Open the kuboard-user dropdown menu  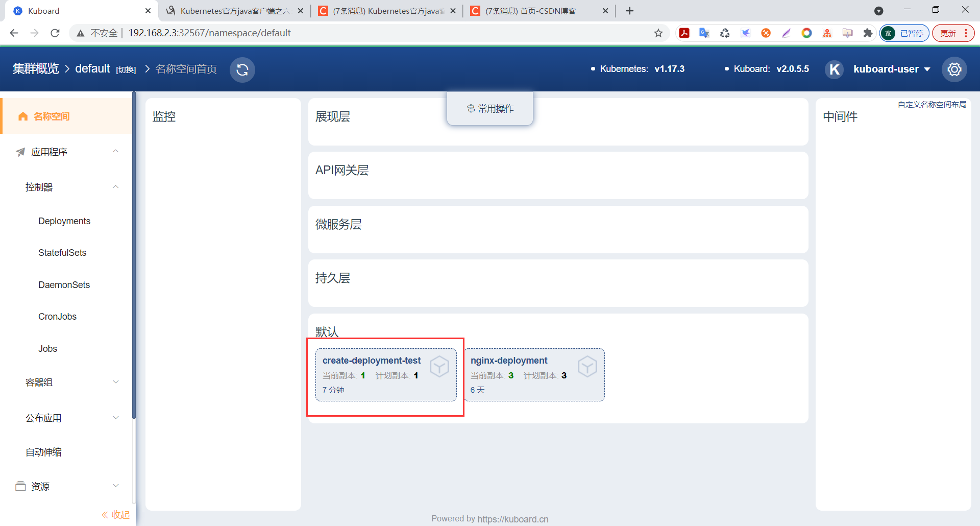tap(892, 69)
